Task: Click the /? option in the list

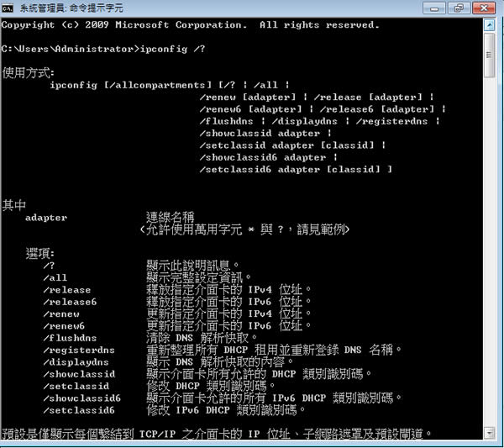Action: pyautogui.click(x=49, y=266)
